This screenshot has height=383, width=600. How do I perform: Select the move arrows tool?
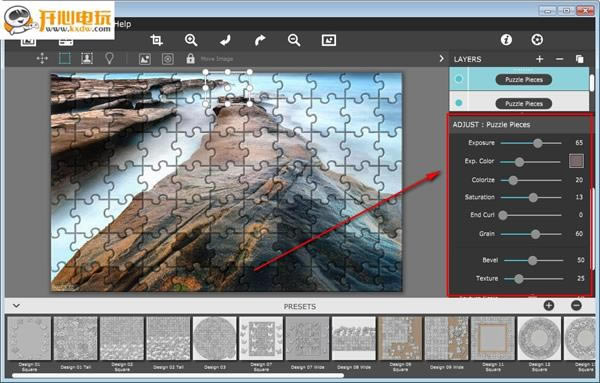point(42,59)
